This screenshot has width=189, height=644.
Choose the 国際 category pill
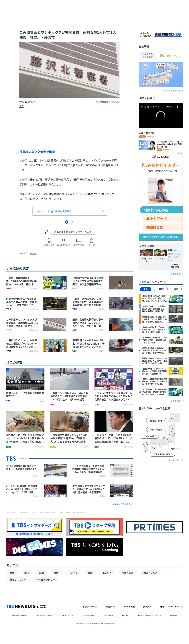point(41,573)
